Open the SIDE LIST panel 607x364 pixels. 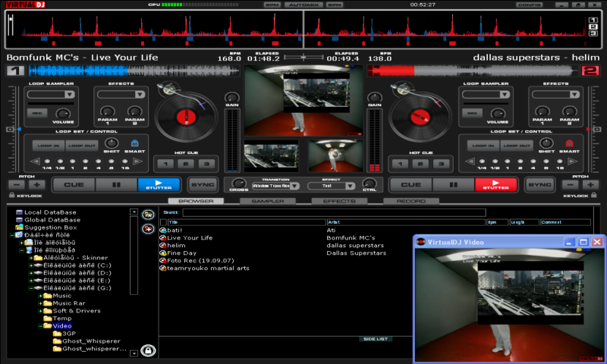375,339
